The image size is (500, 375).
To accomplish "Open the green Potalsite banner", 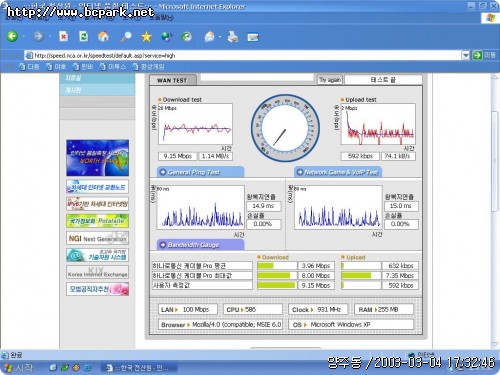I will click(x=97, y=221).
